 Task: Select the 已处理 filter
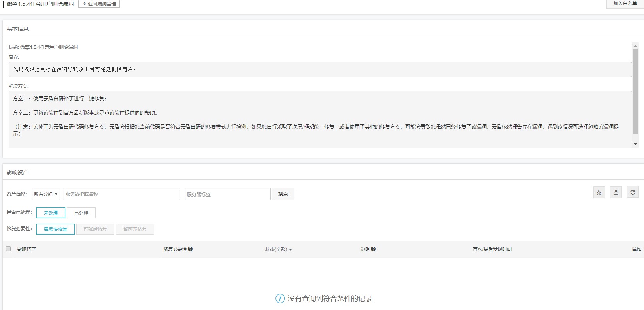coord(81,213)
